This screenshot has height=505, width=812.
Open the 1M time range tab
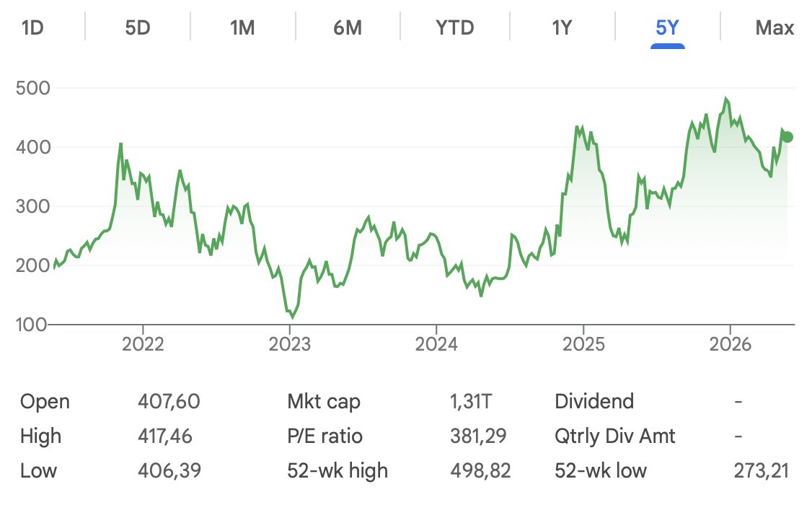click(x=242, y=27)
